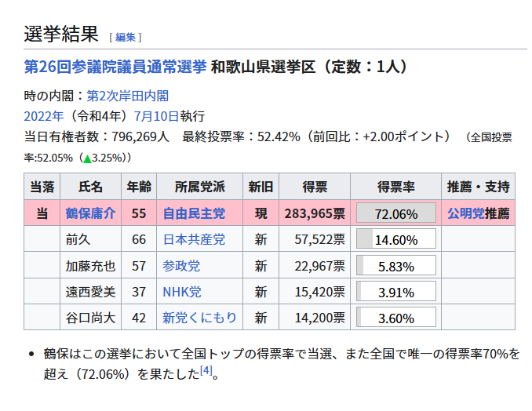Open the 公明党 link in 推薦・支持 column
Screen dimensions: 532x411
466,213
